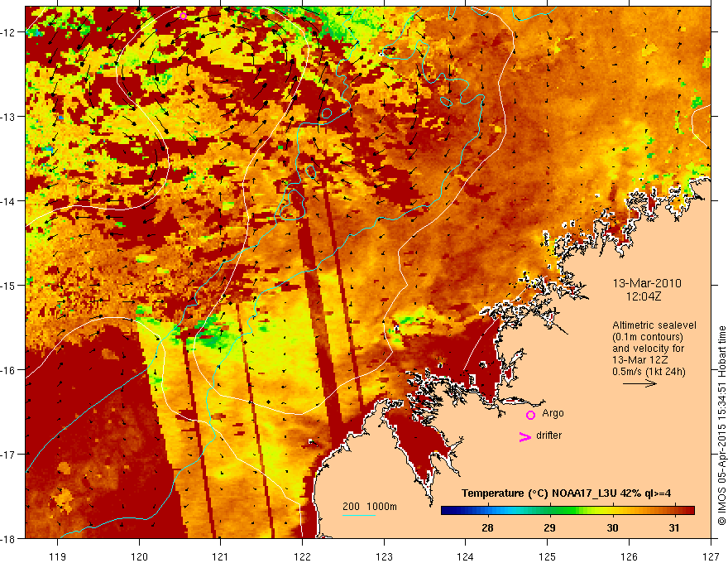Click the cyan isobath legend line sample
728x563 pixels.
tap(359, 515)
